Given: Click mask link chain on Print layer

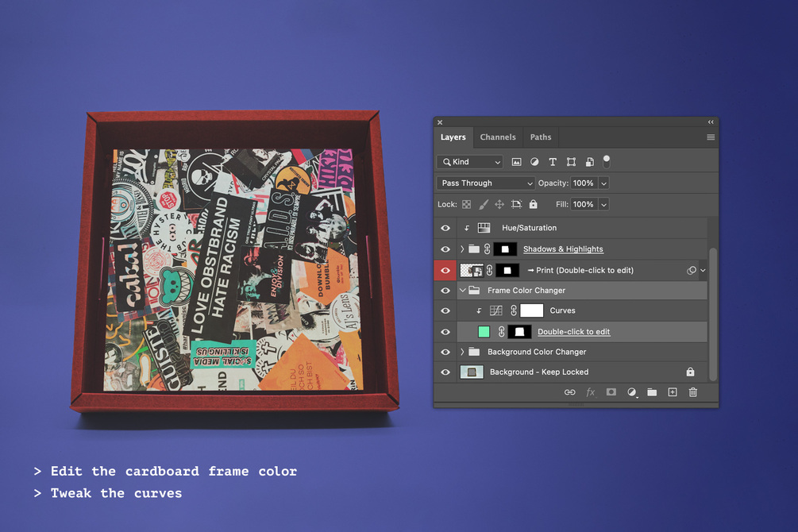Looking at the screenshot, I should pyautogui.click(x=490, y=270).
